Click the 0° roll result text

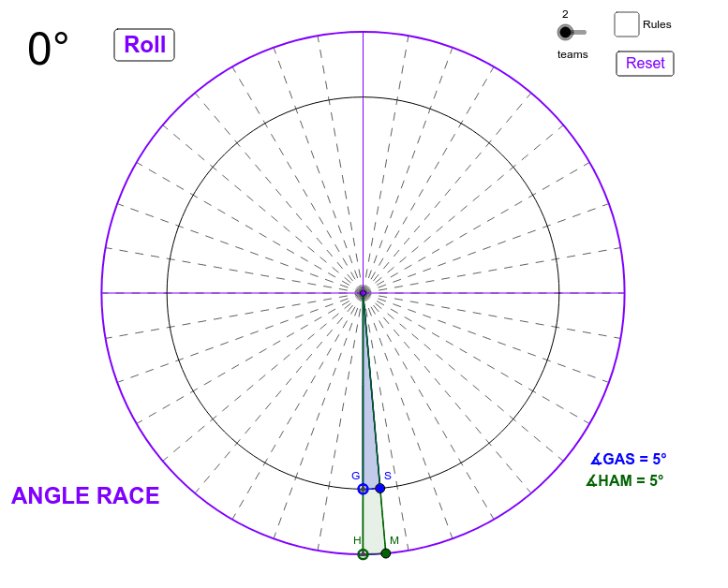[48, 49]
